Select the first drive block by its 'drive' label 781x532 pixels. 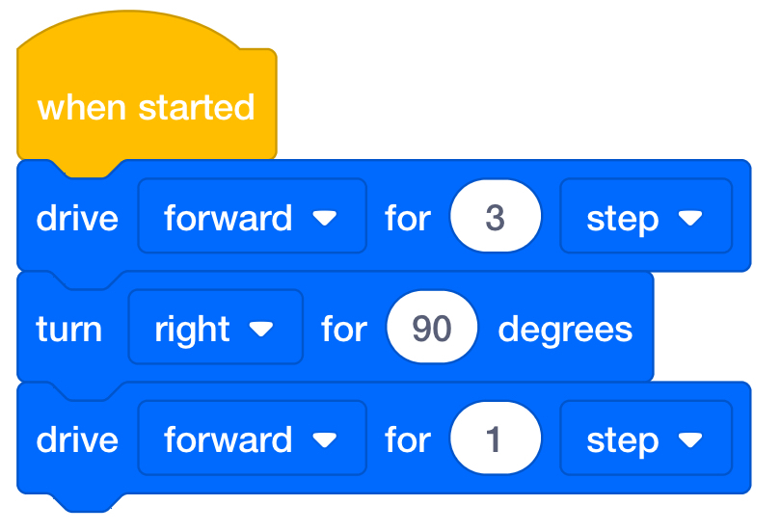(x=77, y=218)
